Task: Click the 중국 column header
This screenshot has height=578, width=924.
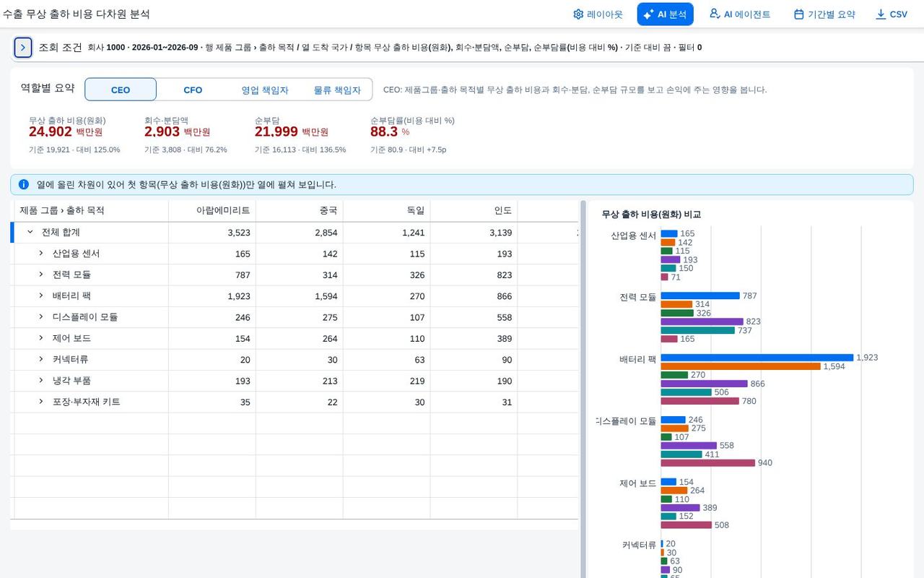Action: [x=300, y=211]
